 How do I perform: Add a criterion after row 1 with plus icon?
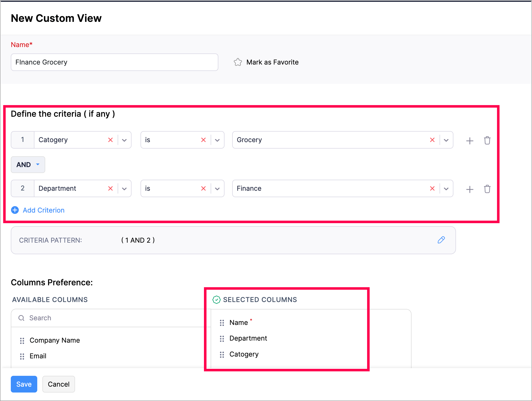point(470,141)
